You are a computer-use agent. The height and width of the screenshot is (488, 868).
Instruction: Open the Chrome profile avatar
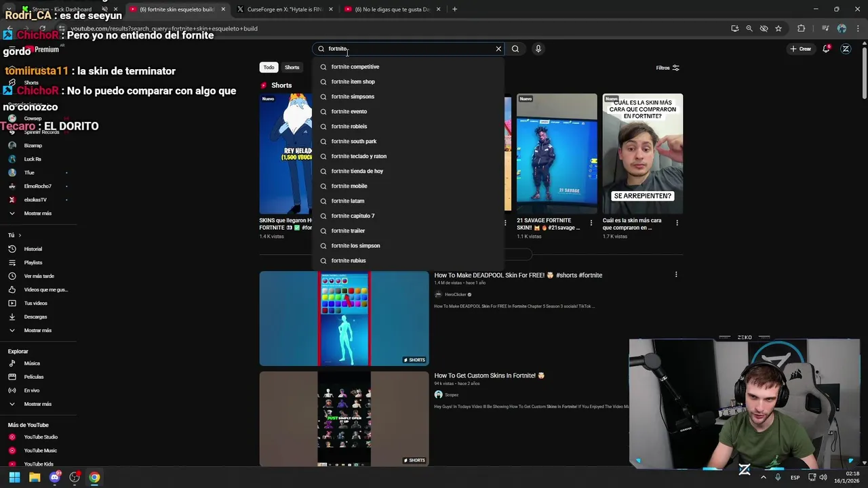[842, 28]
